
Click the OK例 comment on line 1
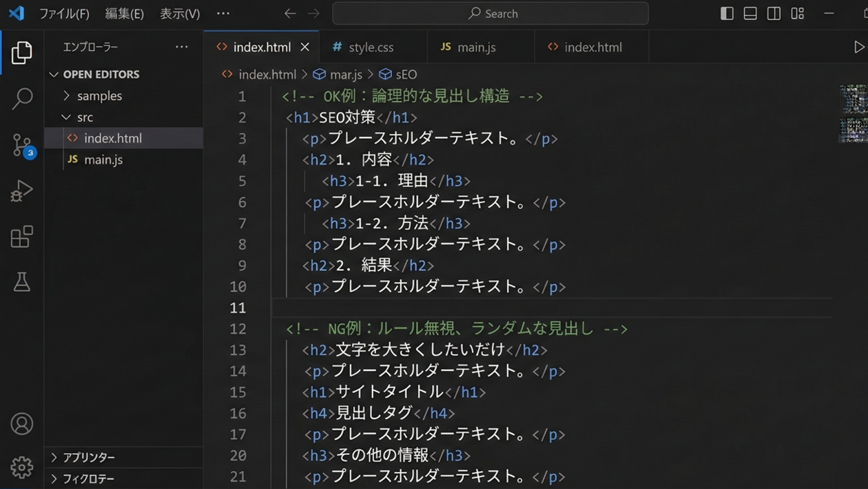point(412,96)
